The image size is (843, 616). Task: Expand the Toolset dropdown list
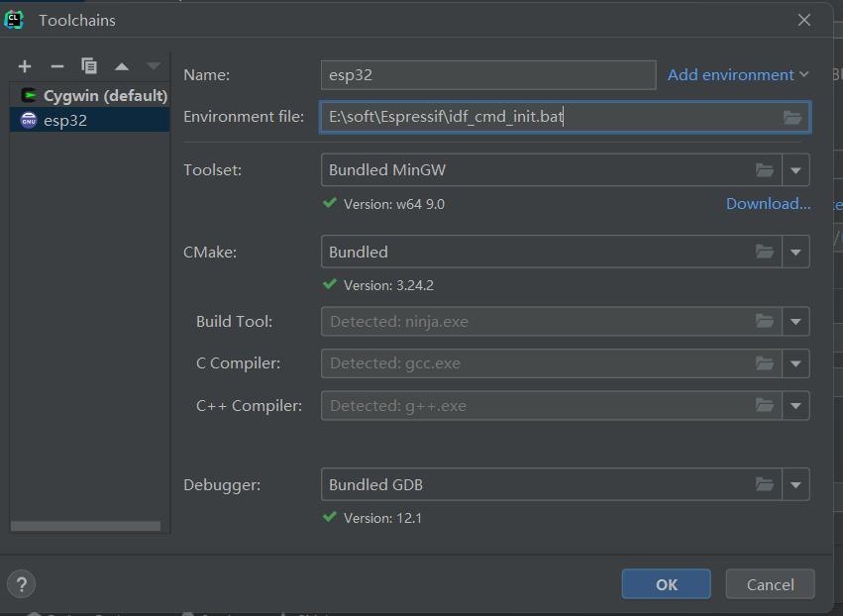[795, 170]
